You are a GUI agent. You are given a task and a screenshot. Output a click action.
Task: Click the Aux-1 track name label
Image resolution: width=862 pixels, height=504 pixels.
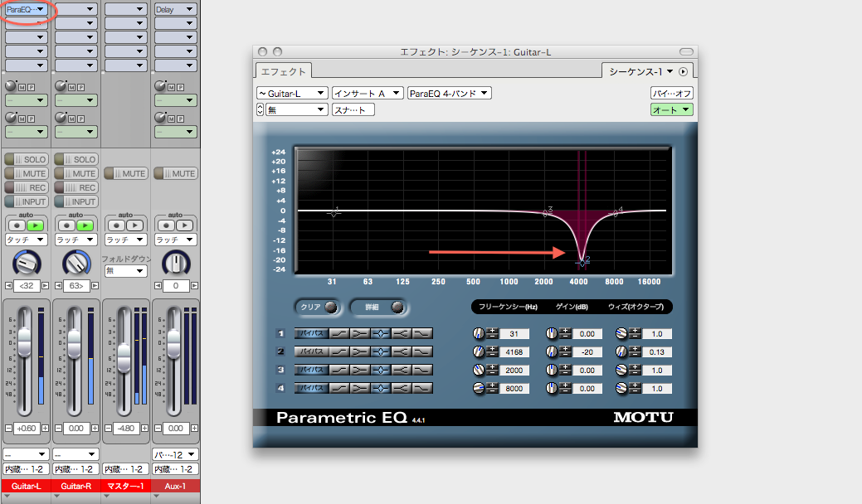point(175,486)
